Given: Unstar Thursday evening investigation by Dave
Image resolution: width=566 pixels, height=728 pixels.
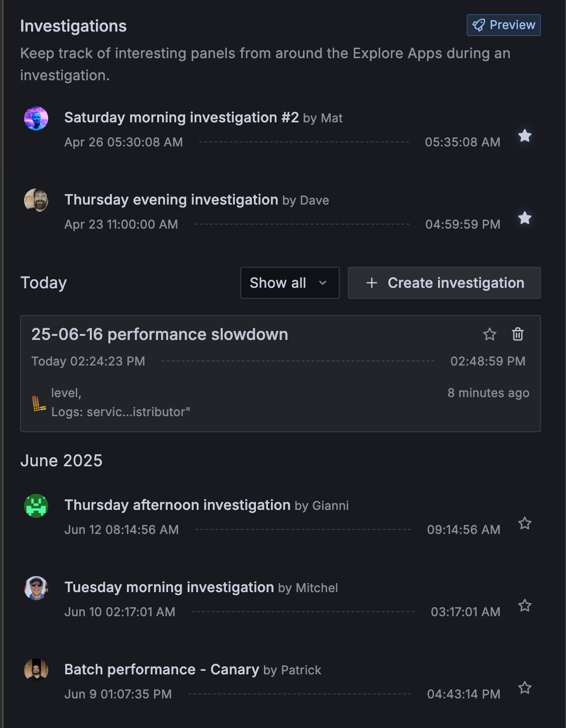Looking at the screenshot, I should click(x=525, y=218).
